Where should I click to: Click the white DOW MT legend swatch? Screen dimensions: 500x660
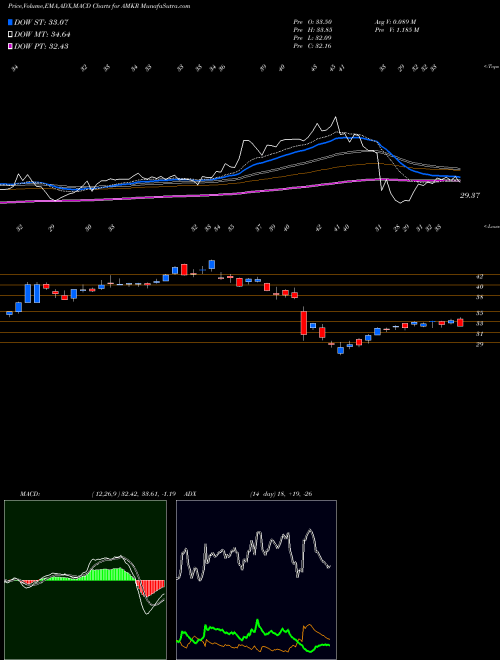(10, 35)
